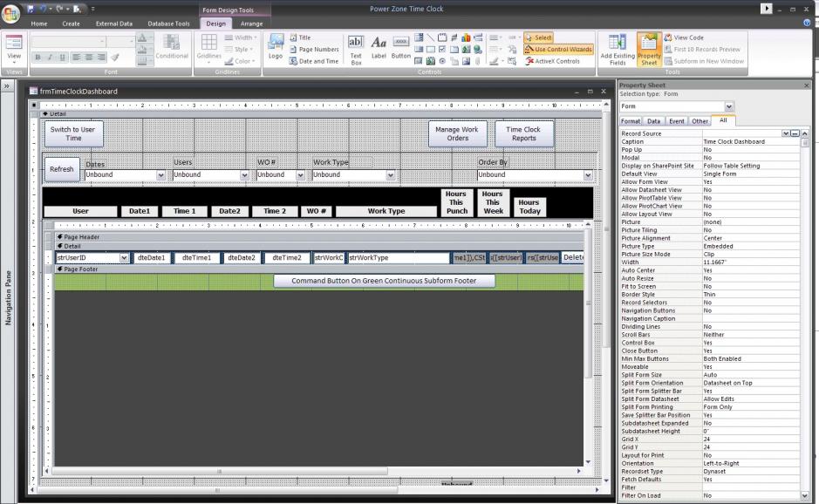The width and height of the screenshot is (819, 504).
Task: Click Command Button On Green Continuous Subform Footer
Action: (x=384, y=281)
